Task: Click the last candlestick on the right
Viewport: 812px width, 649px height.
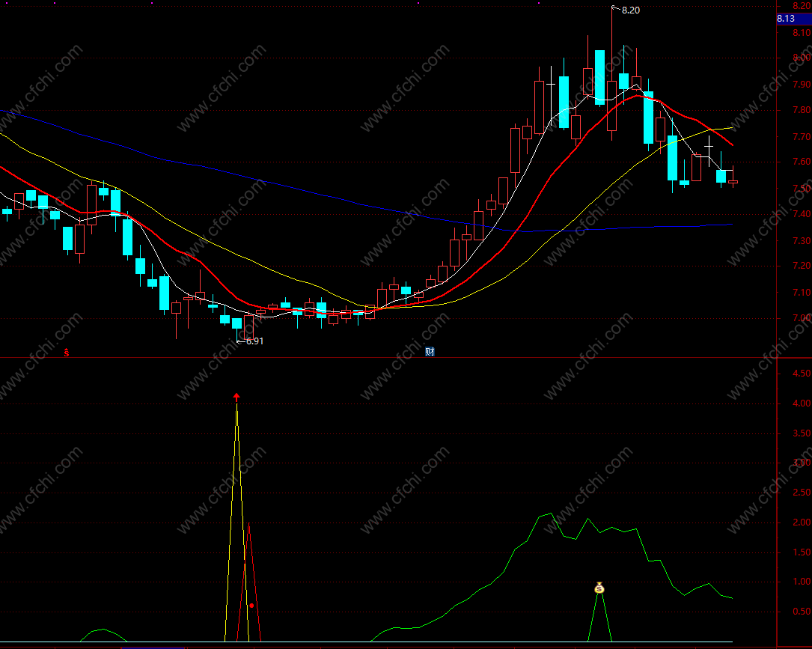Action: click(733, 182)
